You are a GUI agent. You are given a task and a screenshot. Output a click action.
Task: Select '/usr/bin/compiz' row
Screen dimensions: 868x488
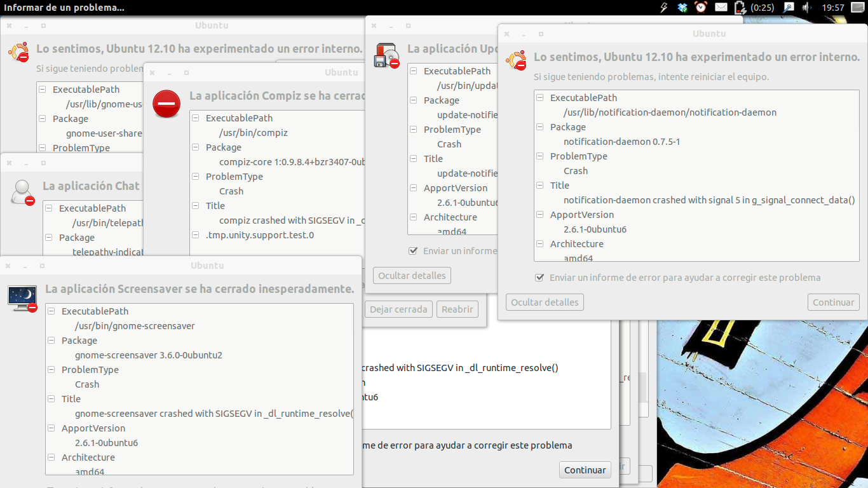[x=254, y=133]
